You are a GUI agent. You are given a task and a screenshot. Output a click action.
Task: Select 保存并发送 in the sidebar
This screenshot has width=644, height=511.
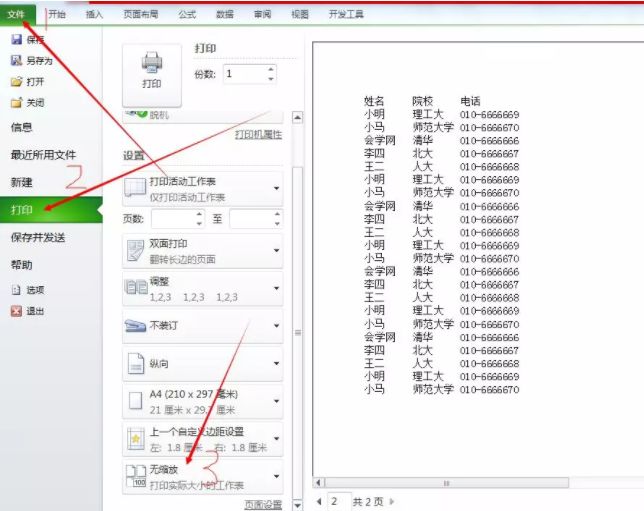click(x=38, y=237)
